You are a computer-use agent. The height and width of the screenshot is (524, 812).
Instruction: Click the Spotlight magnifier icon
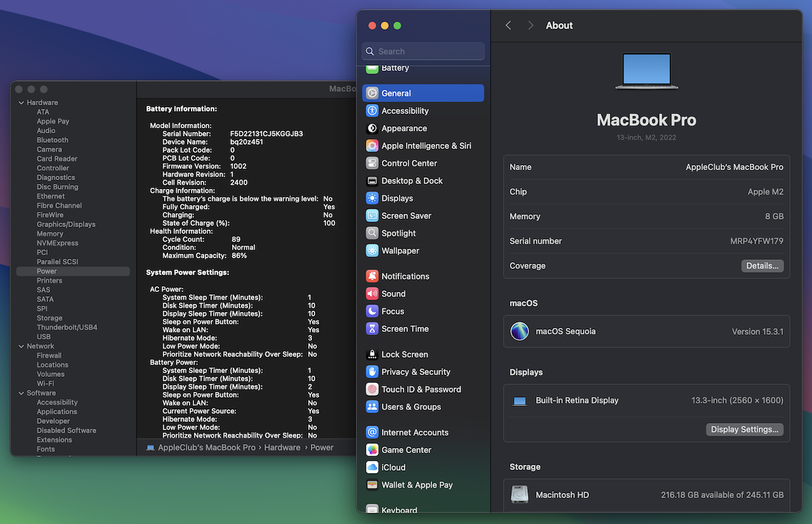[372, 233]
